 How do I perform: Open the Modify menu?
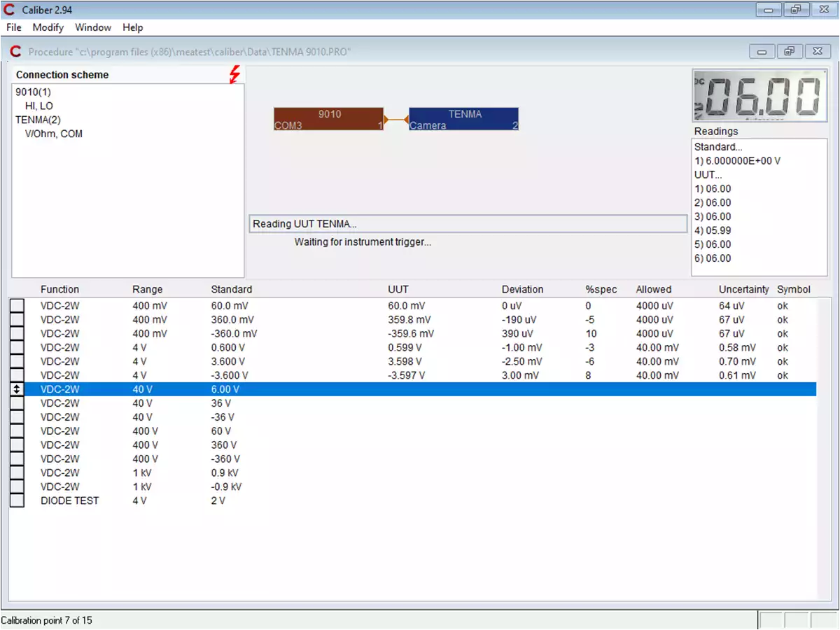pos(48,27)
